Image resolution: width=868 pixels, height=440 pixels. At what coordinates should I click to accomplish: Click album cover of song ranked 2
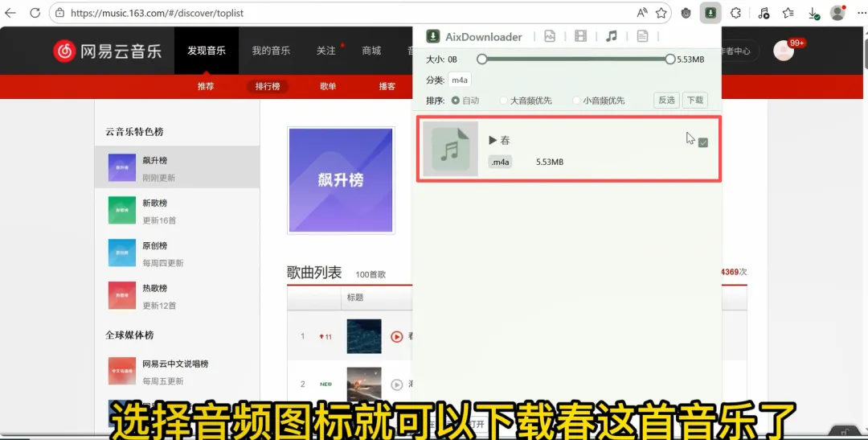tap(364, 384)
